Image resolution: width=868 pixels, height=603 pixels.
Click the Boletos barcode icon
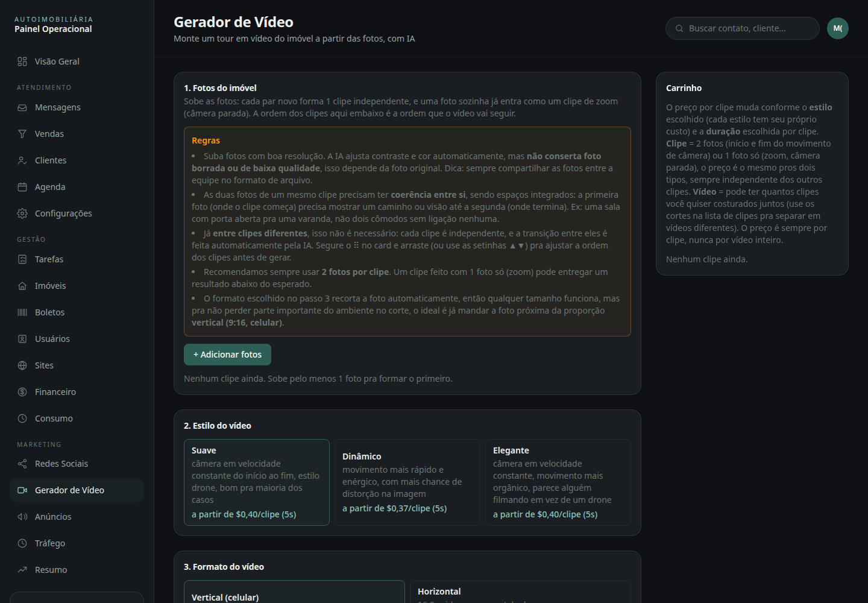[x=22, y=312]
